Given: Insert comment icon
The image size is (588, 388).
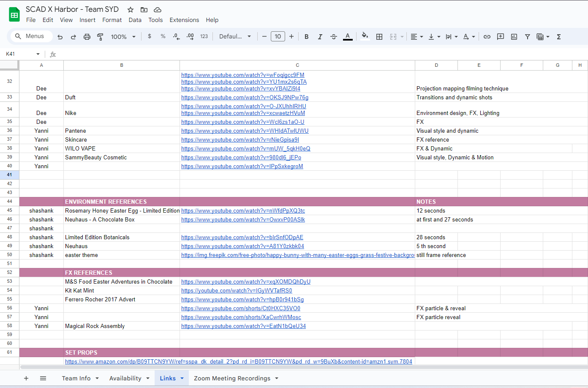Looking at the screenshot, I should pos(501,37).
